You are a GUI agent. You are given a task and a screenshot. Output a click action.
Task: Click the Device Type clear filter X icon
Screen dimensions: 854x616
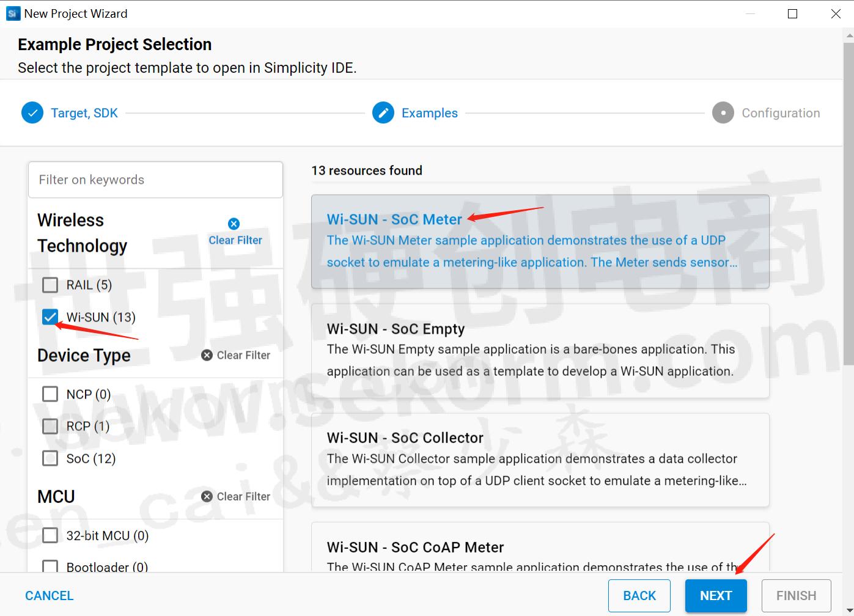click(207, 355)
